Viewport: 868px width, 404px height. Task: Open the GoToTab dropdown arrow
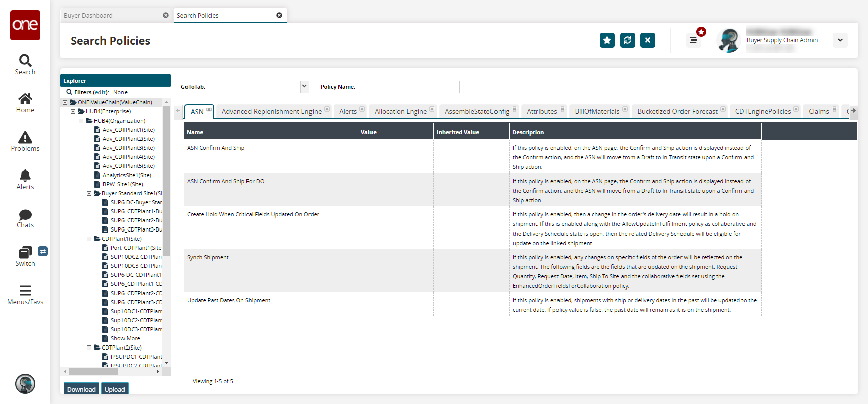tap(304, 87)
